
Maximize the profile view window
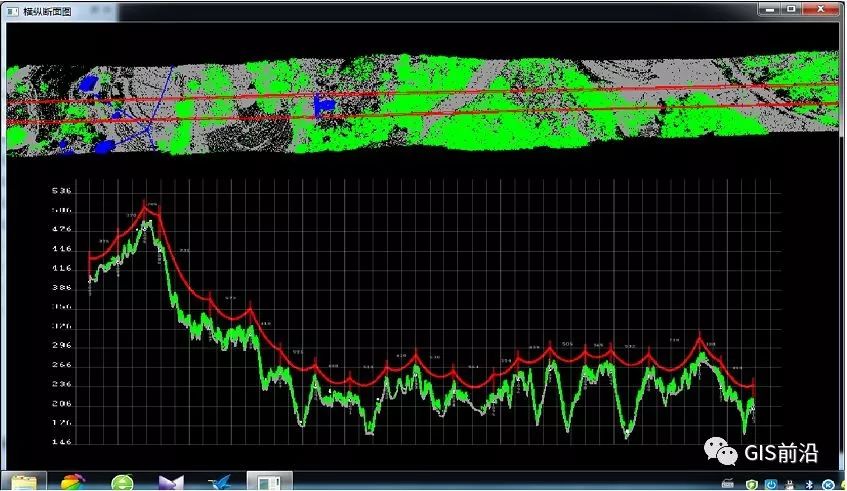tap(791, 9)
